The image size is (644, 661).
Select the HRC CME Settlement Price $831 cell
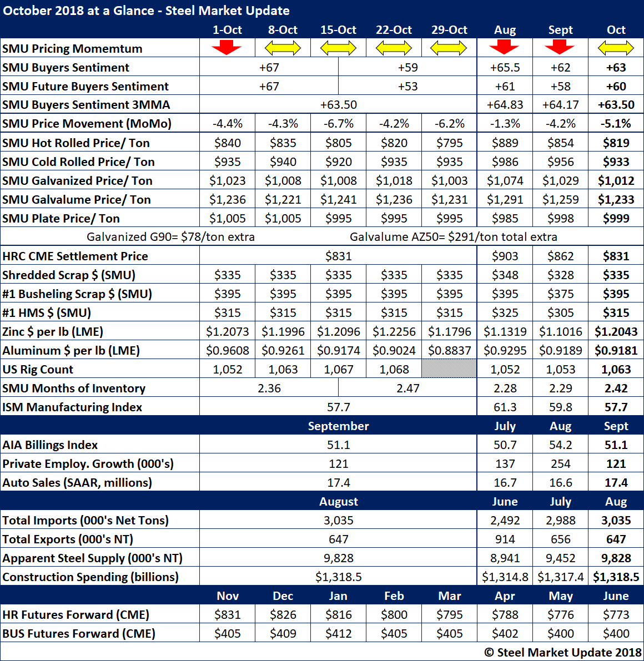(338, 256)
